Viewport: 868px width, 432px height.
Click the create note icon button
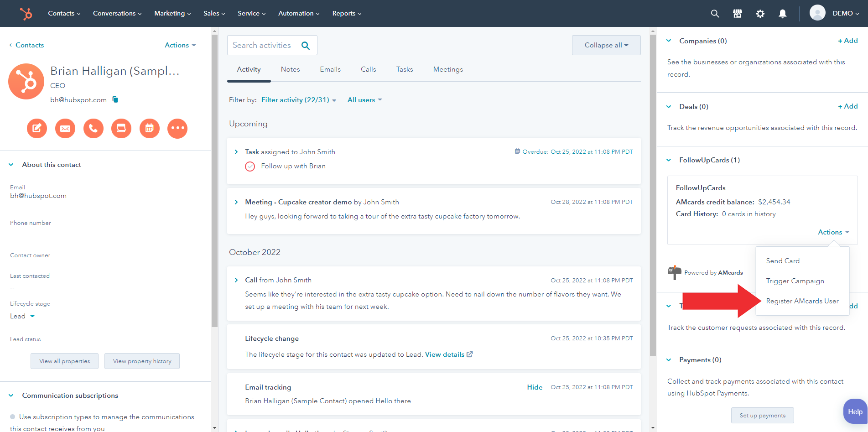[x=37, y=128]
